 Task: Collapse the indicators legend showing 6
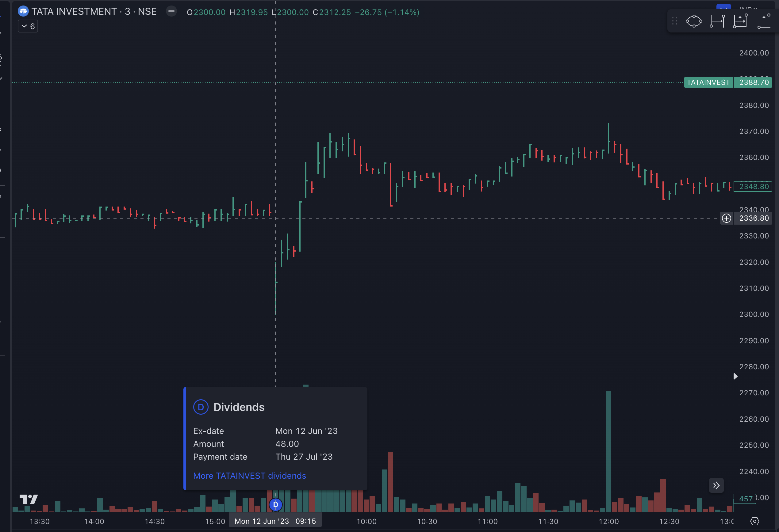coord(28,26)
